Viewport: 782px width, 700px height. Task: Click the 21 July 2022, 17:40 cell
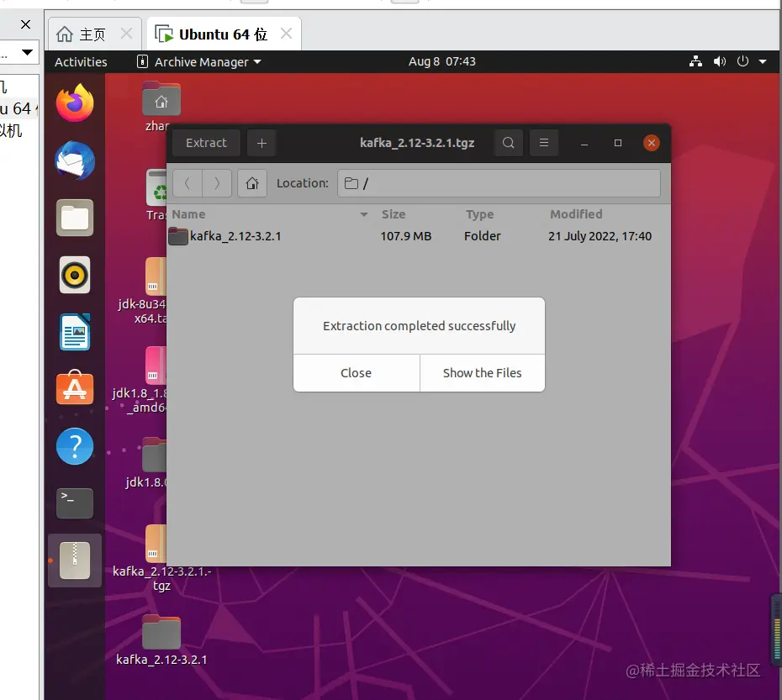tap(600, 236)
